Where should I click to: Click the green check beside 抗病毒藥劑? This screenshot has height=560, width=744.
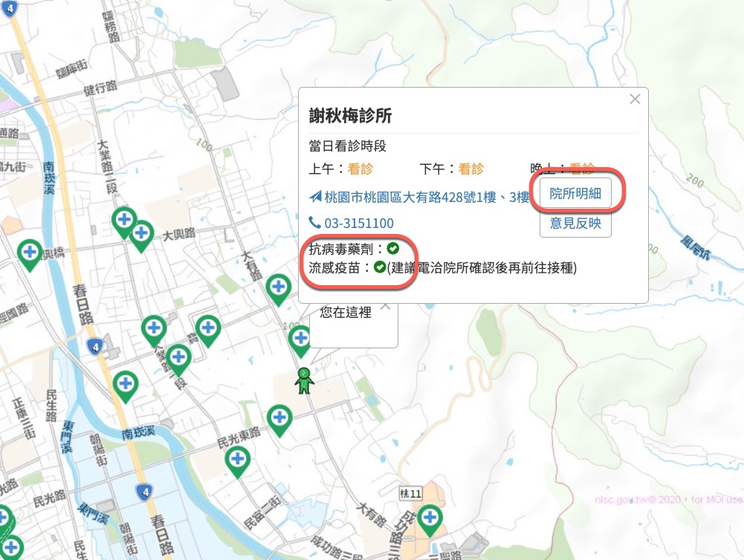[393, 248]
